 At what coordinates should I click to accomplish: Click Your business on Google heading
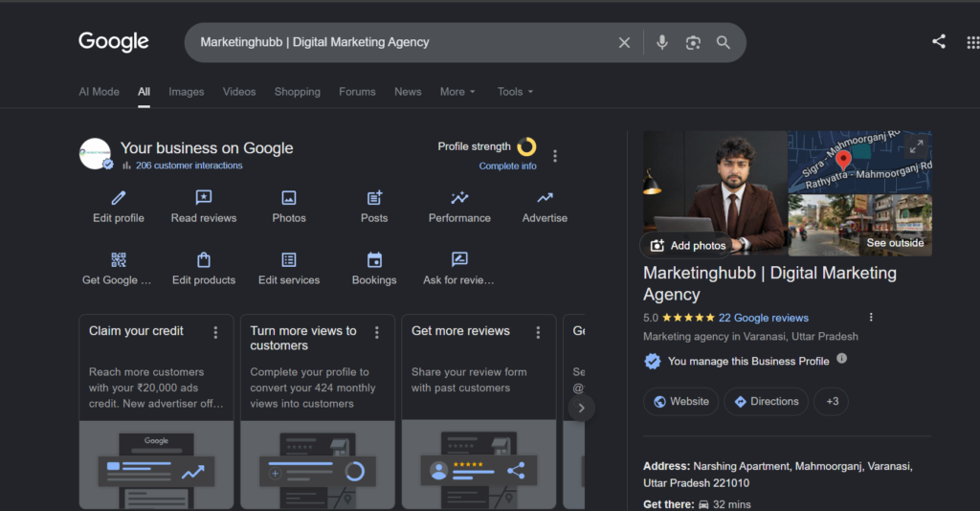tap(207, 148)
